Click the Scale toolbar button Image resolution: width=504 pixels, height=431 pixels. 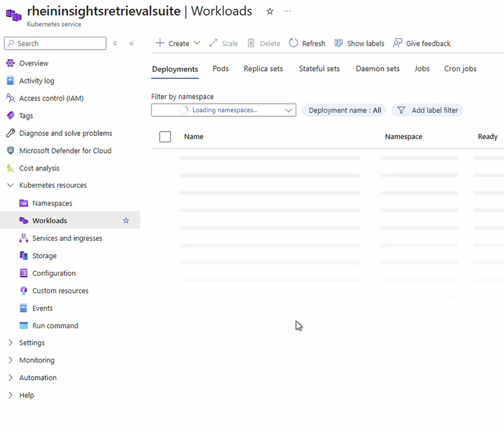click(x=224, y=43)
